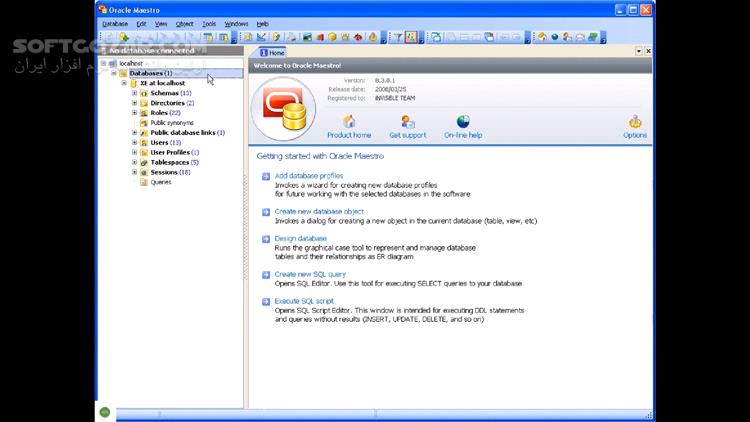The width and height of the screenshot is (750, 422).
Task: Expand the Roles (22) node
Action: pos(134,112)
